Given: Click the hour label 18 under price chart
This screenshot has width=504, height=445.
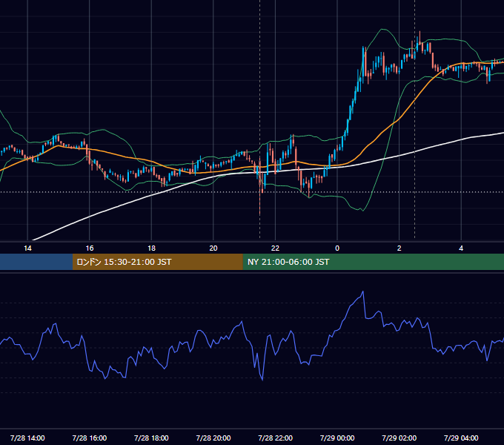Looking at the screenshot, I should [x=151, y=248].
